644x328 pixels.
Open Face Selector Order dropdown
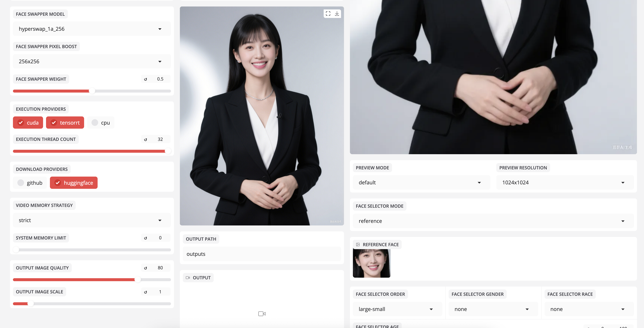pos(397,309)
